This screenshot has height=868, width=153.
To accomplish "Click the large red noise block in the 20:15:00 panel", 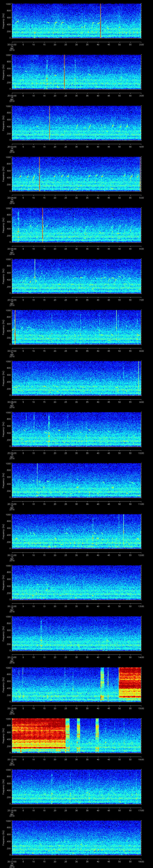I will (38, 735).
